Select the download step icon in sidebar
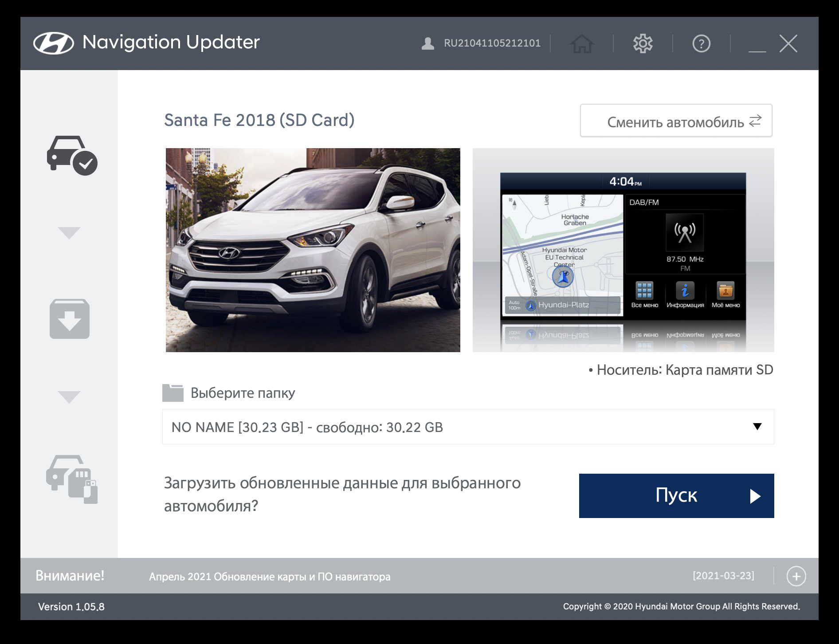 point(70,319)
